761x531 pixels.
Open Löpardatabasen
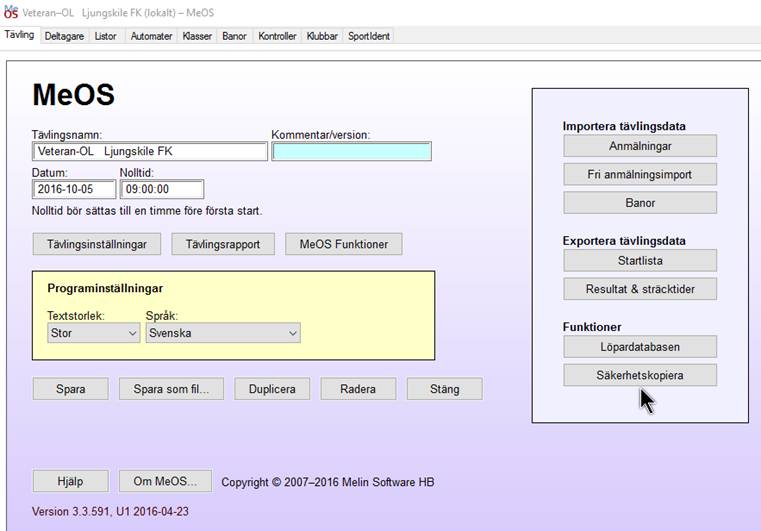point(640,347)
